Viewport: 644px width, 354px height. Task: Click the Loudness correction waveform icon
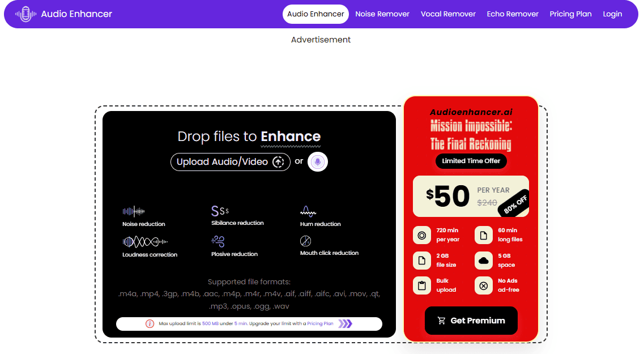145,242
